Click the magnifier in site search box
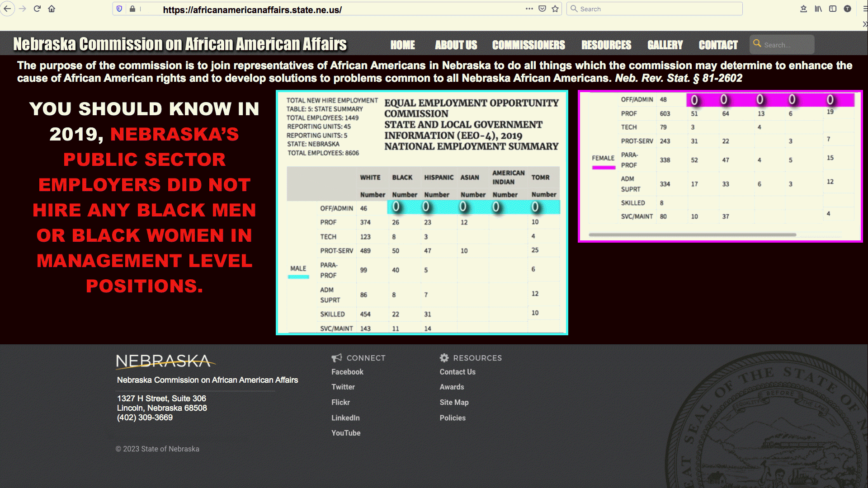 tap(757, 44)
